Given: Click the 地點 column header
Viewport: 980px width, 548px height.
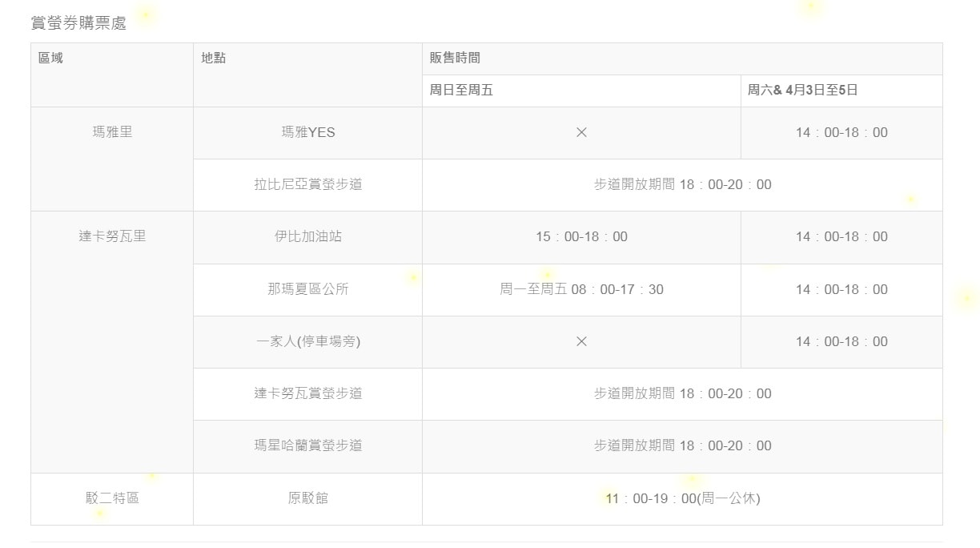Looking at the screenshot, I should point(214,58).
